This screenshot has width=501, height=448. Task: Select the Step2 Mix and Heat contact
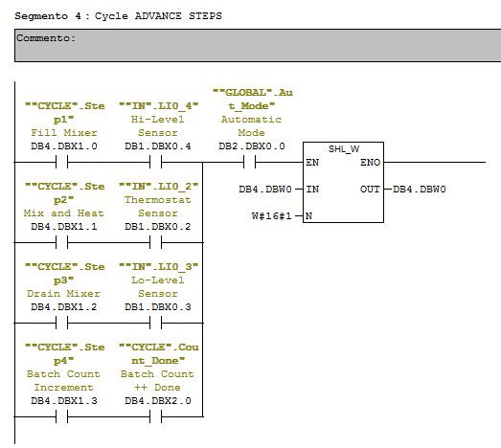pos(61,242)
